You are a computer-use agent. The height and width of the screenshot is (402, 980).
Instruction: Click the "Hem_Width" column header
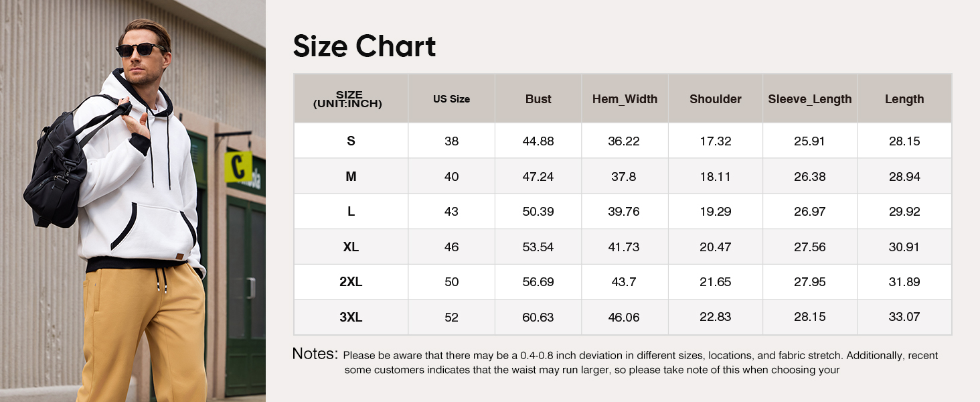[x=625, y=99]
